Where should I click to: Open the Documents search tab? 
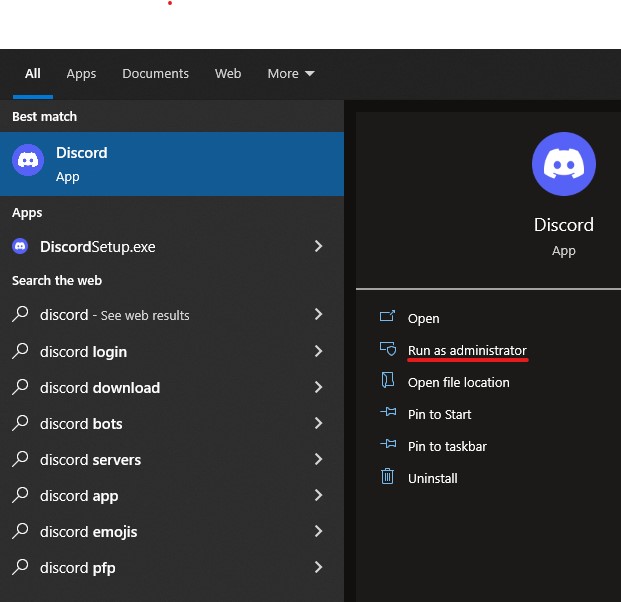(x=155, y=74)
